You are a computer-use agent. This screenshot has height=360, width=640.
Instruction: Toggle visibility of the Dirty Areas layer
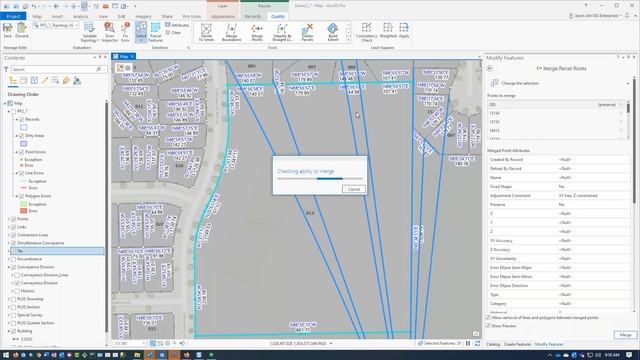point(22,136)
